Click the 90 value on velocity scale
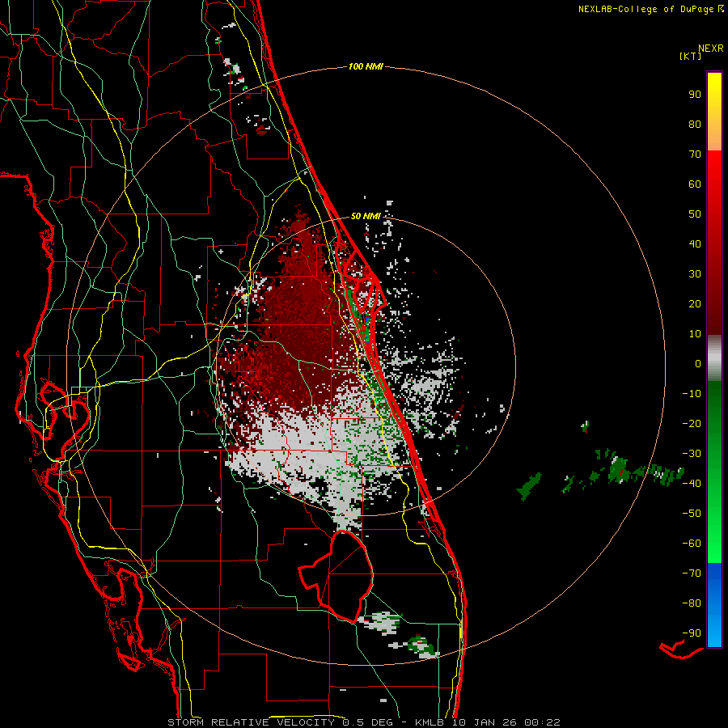 (695, 95)
